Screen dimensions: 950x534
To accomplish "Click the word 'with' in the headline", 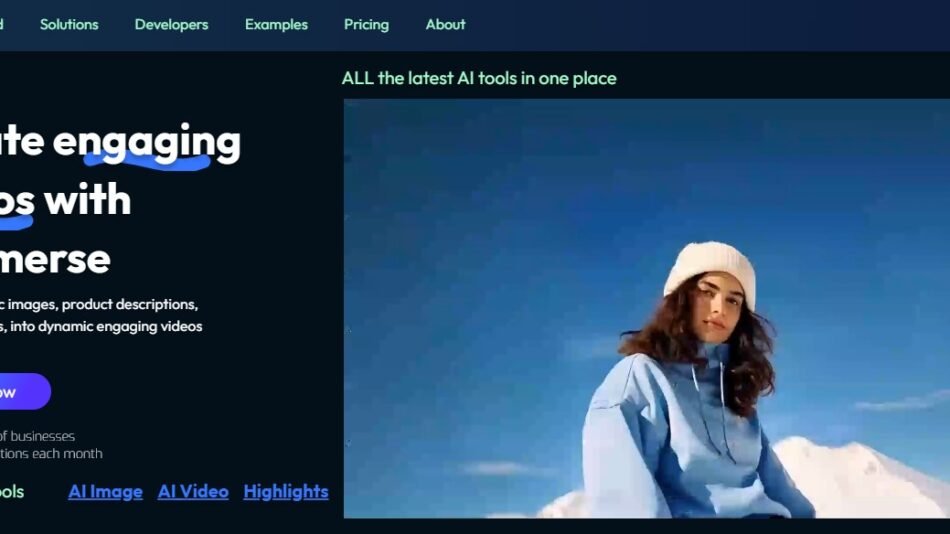I will 87,200.
